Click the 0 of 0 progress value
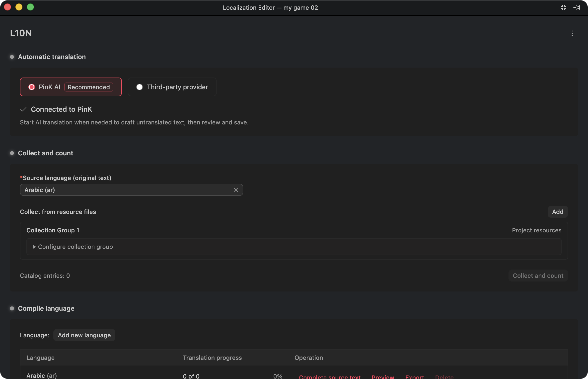588x379 pixels. pyautogui.click(x=191, y=376)
